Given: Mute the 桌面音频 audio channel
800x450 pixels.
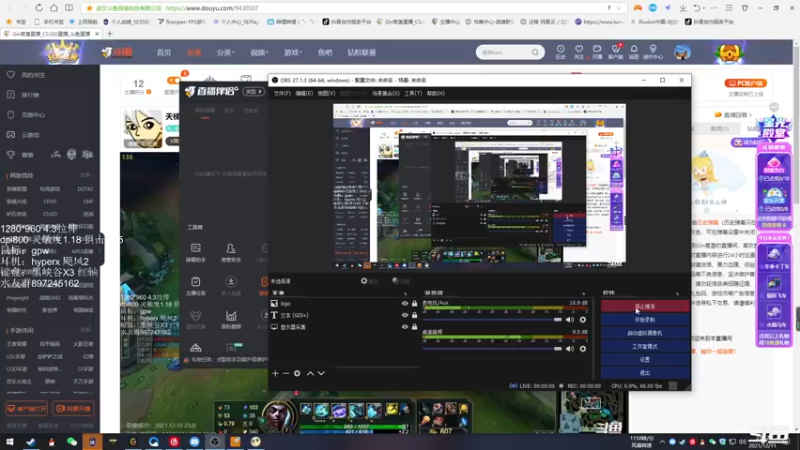Looking at the screenshot, I should (570, 349).
